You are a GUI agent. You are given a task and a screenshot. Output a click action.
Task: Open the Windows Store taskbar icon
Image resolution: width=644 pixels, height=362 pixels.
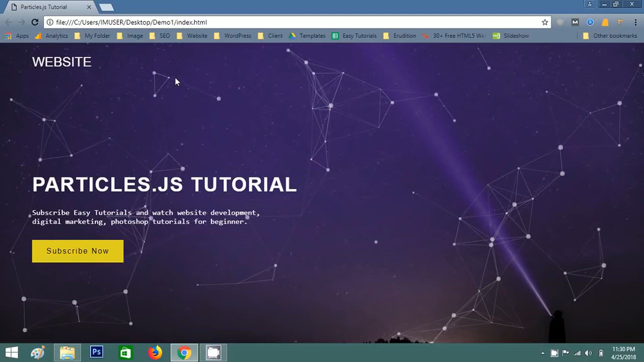coord(125,353)
